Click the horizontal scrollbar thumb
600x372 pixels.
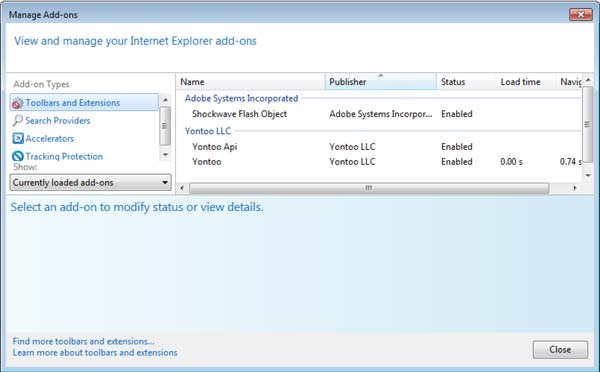(x=369, y=188)
